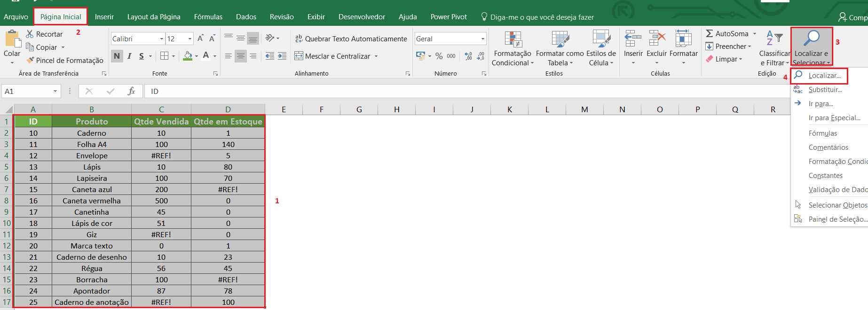
Task: Open Formatação Condicional icon
Action: coord(513,39)
